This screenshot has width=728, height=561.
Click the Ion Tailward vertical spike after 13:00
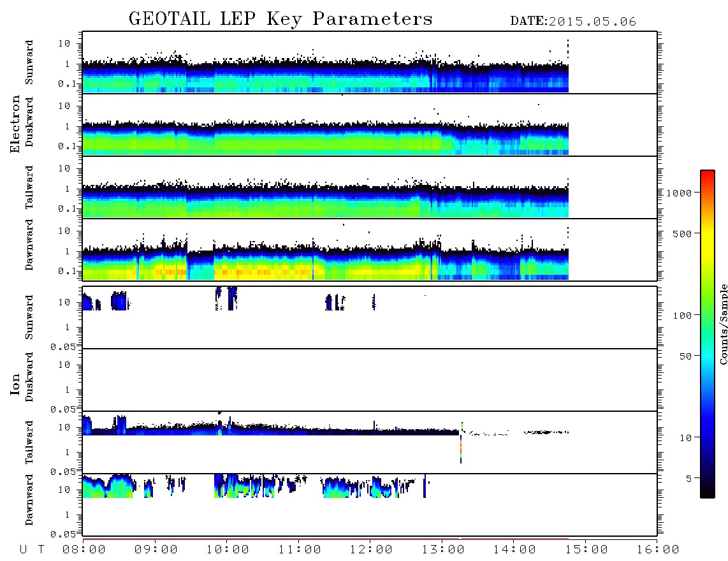click(x=461, y=442)
